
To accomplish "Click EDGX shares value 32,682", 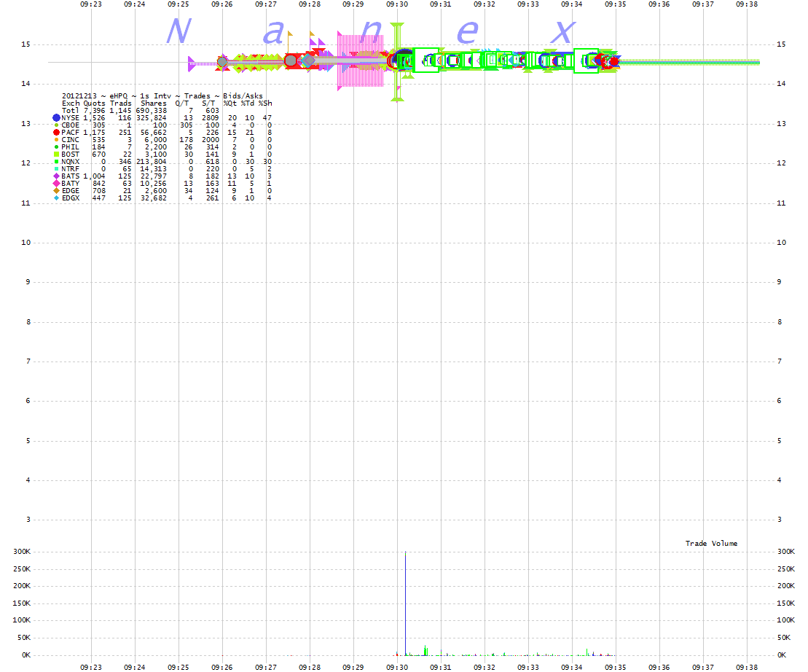I will [x=154, y=198].
